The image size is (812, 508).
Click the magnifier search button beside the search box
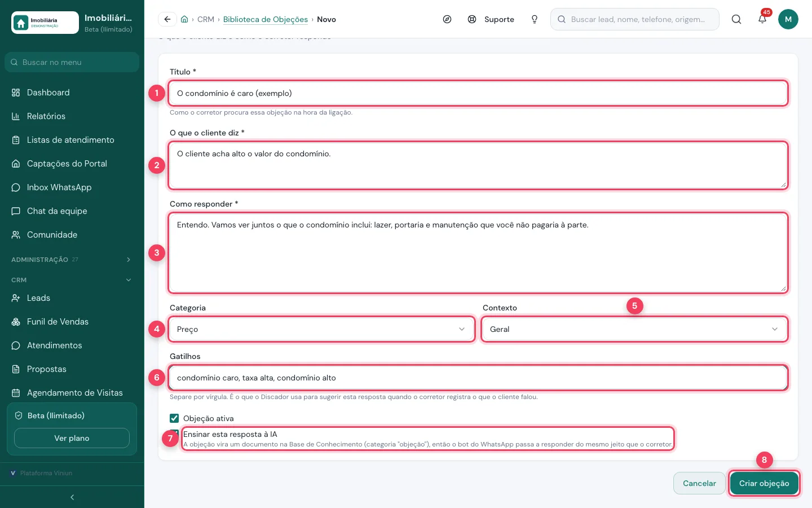736,19
